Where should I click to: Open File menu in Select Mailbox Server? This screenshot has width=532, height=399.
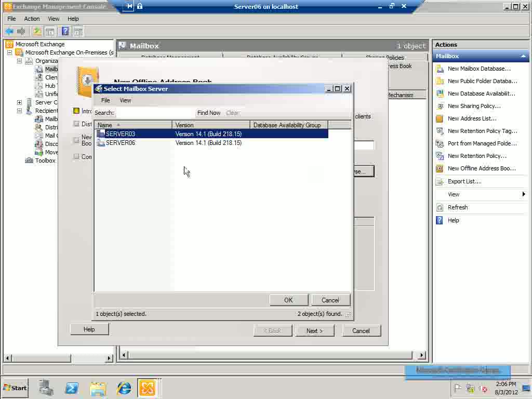[105, 100]
